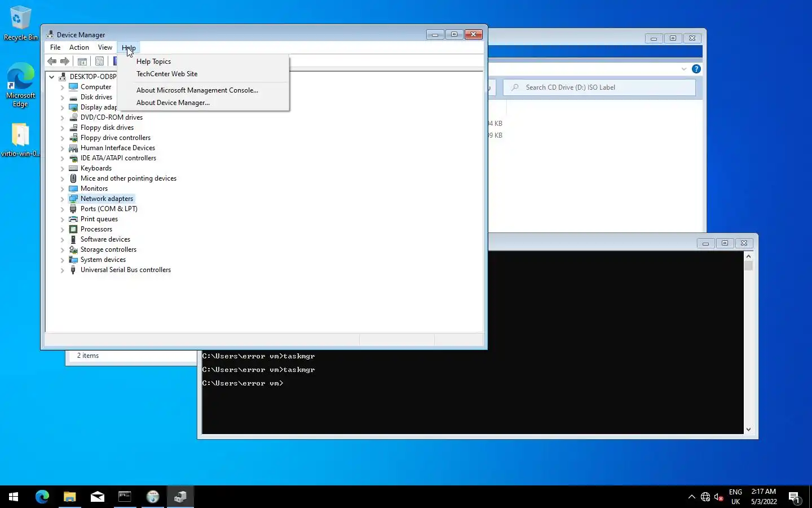Open the clock showing 2:17 AM
This screenshot has height=508, width=812.
764,497
